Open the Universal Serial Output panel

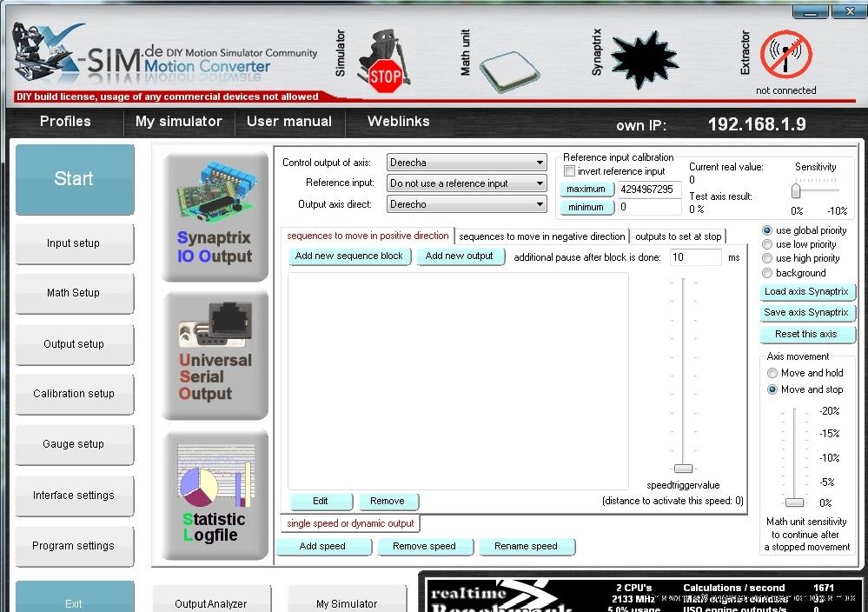[215, 355]
